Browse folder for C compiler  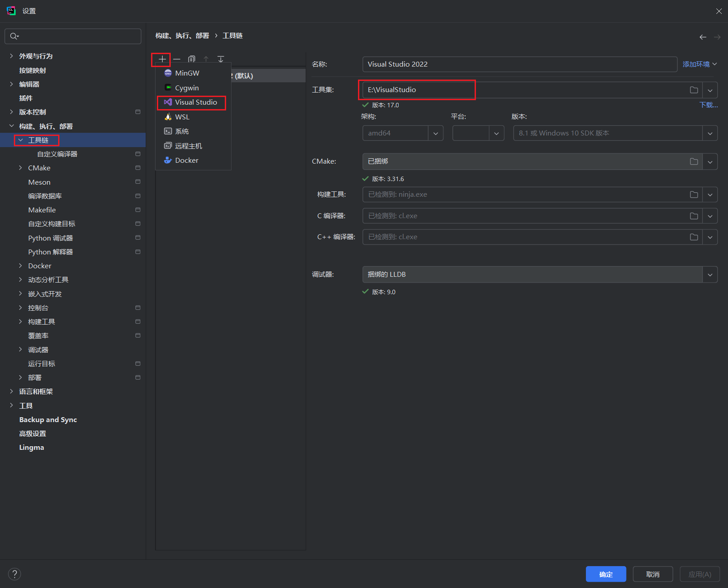point(694,216)
